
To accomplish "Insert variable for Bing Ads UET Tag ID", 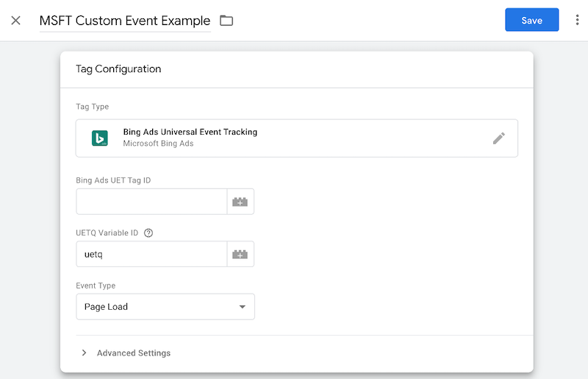I will pos(240,202).
